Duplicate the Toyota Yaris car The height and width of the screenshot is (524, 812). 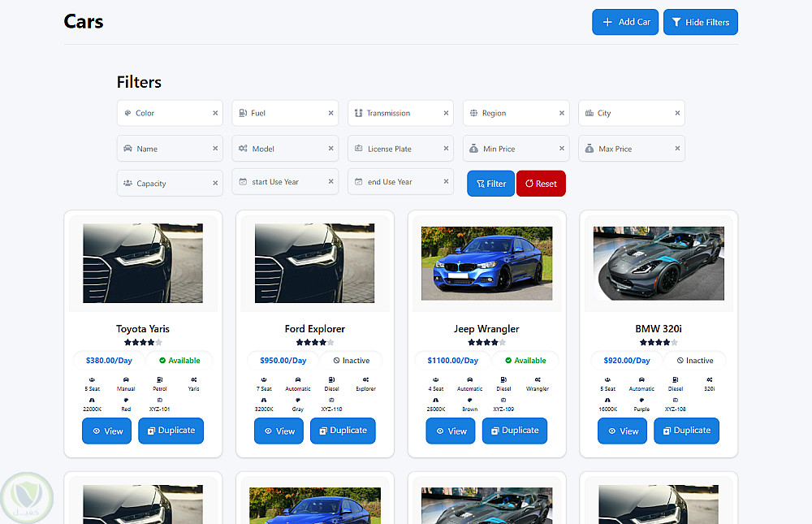pyautogui.click(x=171, y=431)
